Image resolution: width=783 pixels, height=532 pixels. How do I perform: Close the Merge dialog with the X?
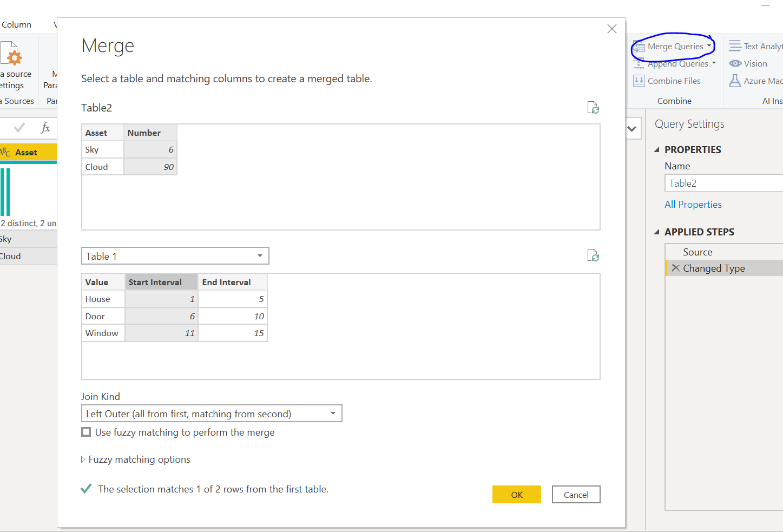pyautogui.click(x=612, y=29)
